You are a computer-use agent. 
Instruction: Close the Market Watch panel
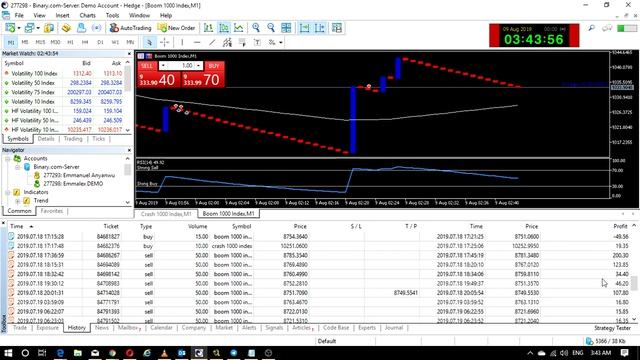coord(129,53)
